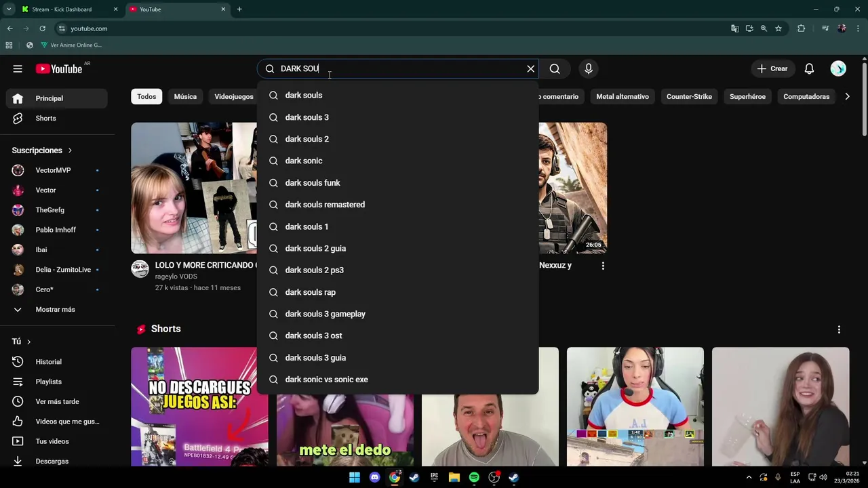Open the notifications bell
The width and height of the screenshot is (868, 488).
click(809, 68)
